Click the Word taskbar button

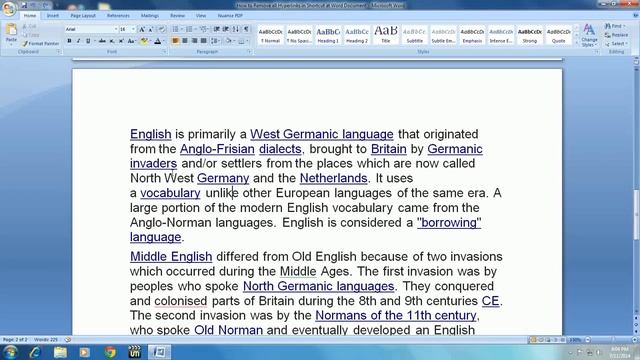(x=159, y=352)
